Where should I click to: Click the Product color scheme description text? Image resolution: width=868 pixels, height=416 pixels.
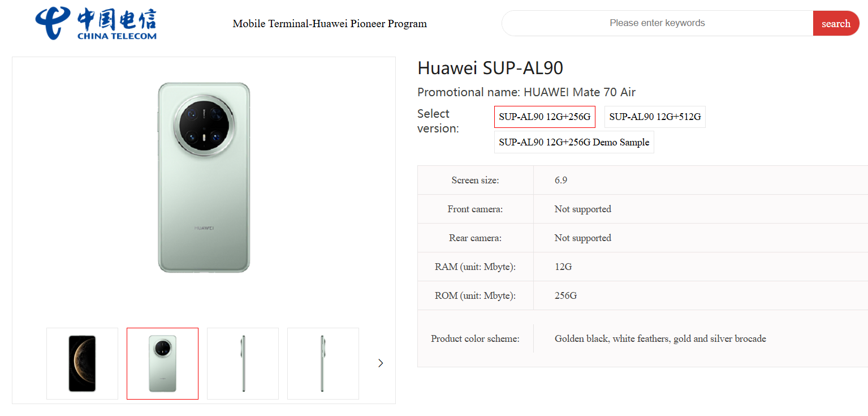click(659, 338)
